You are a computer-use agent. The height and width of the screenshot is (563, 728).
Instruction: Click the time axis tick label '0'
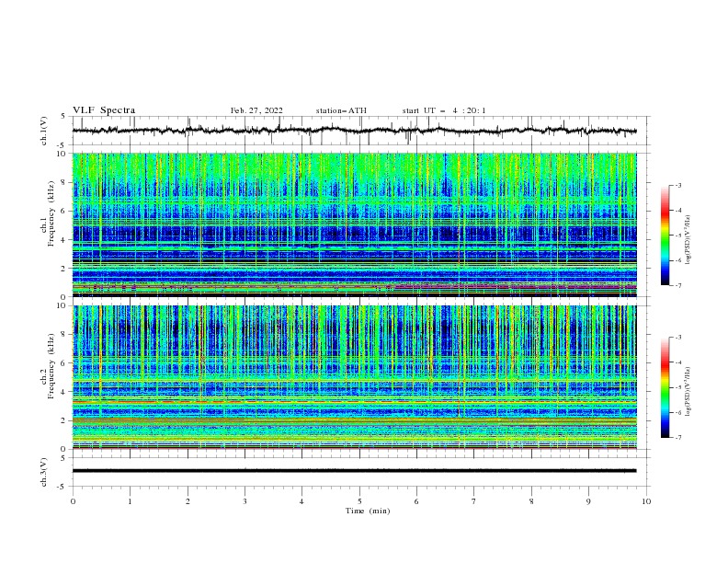pyautogui.click(x=73, y=501)
